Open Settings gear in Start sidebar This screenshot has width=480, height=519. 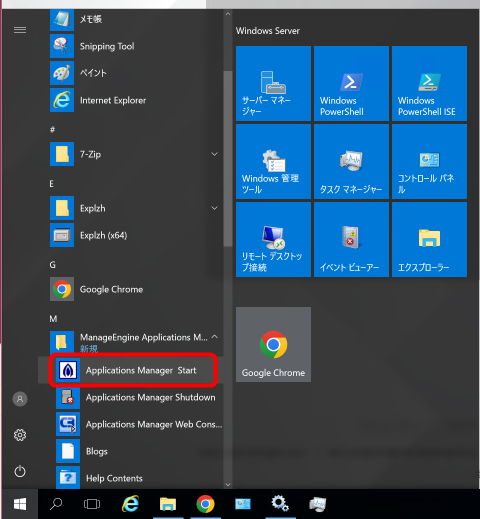20,435
